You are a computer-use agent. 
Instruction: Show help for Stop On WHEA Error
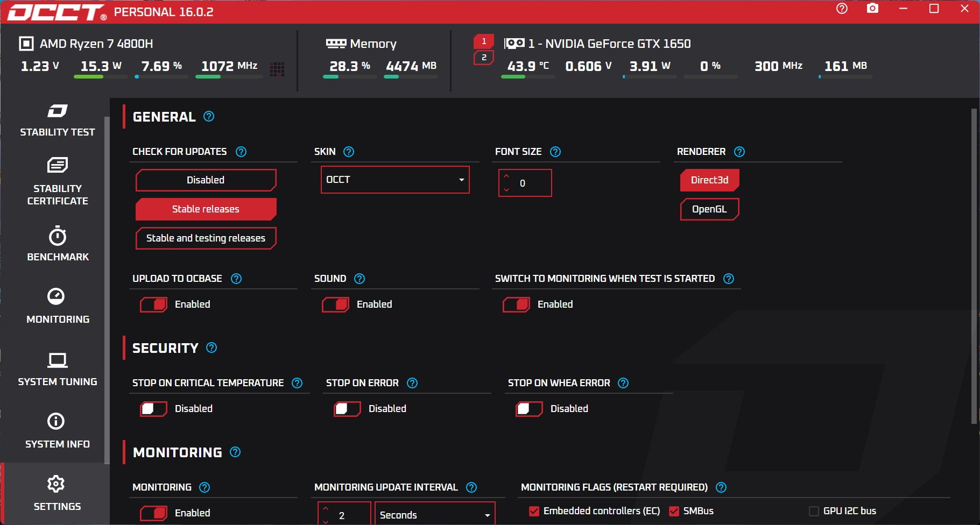pos(623,383)
